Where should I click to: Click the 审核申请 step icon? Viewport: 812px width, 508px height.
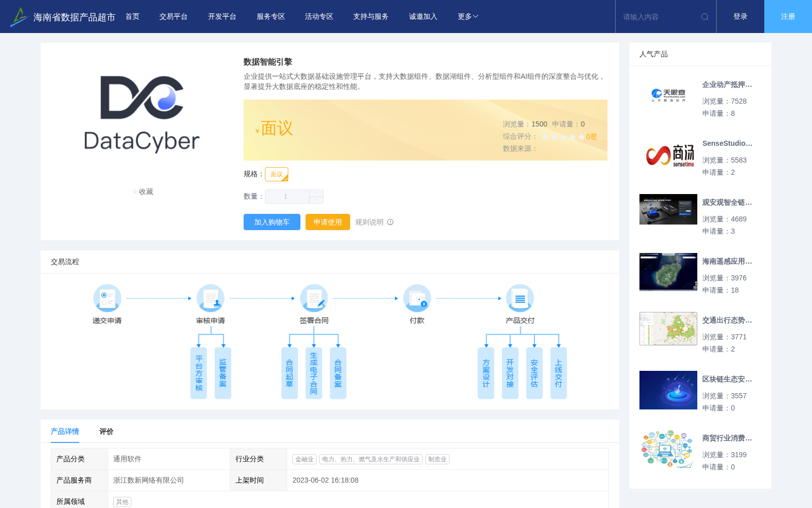[211, 298]
